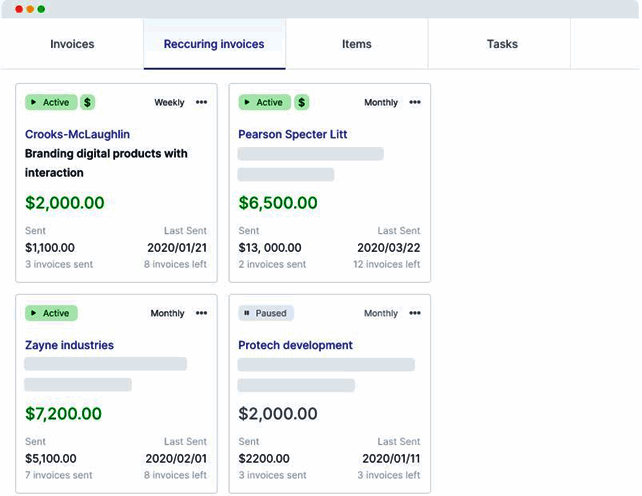Click dollar icon on Crooks-McLaughlin card

[x=88, y=102]
